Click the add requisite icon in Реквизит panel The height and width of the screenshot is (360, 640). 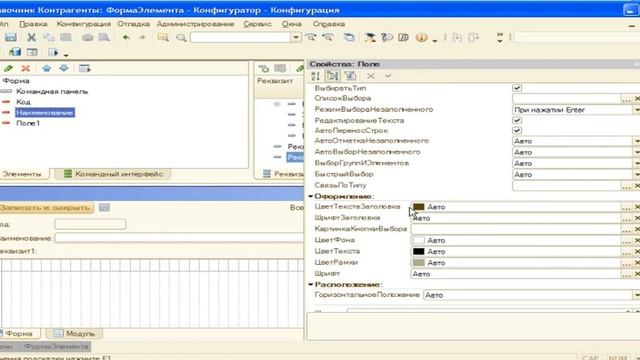tap(264, 68)
